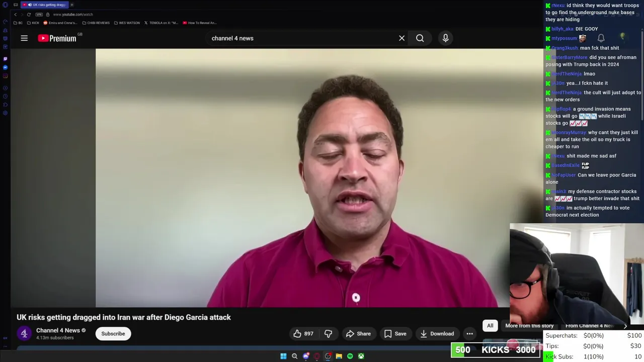The height and width of the screenshot is (362, 644).
Task: Open 'Emiru and Cinna's...' bookmark
Action: 60,23
